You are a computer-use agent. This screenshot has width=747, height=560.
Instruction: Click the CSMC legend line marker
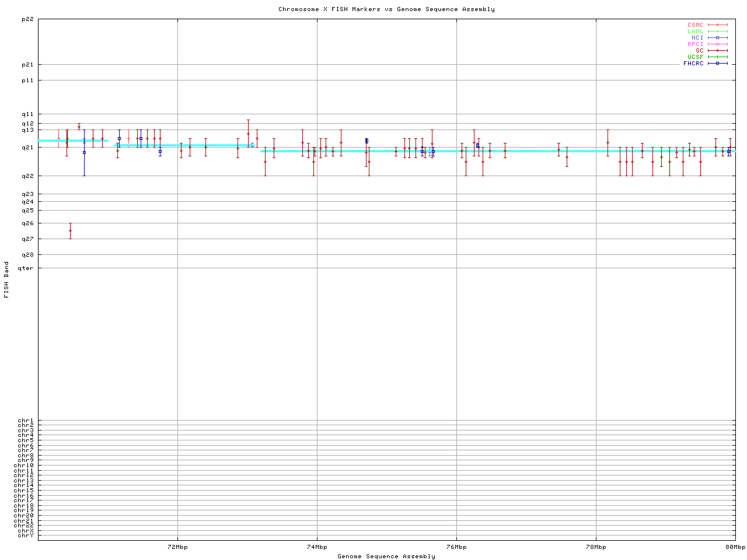(x=717, y=25)
